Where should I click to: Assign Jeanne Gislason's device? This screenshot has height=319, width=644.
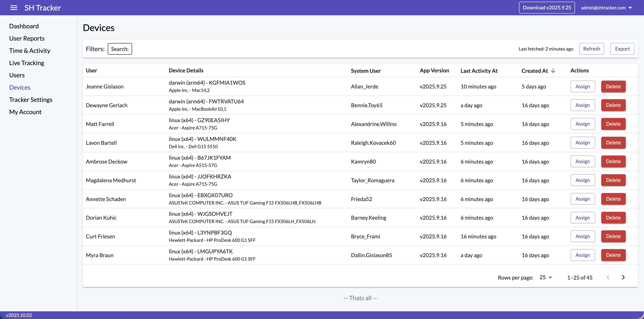pyautogui.click(x=582, y=86)
